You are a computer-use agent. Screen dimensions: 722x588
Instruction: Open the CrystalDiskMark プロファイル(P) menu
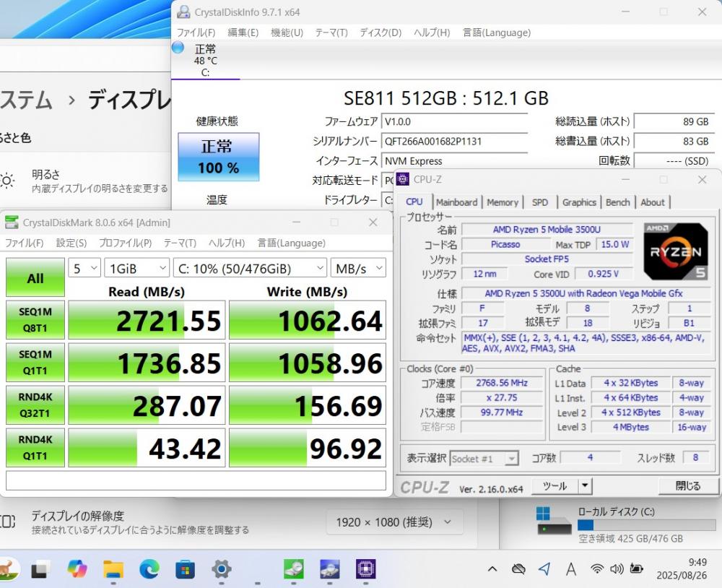point(125,243)
